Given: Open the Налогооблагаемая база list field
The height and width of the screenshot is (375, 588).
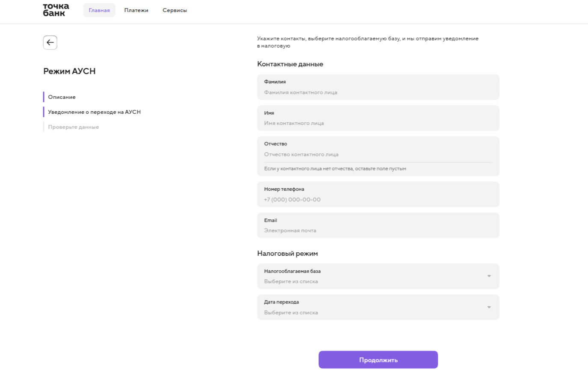Looking at the screenshot, I should pos(372,277).
